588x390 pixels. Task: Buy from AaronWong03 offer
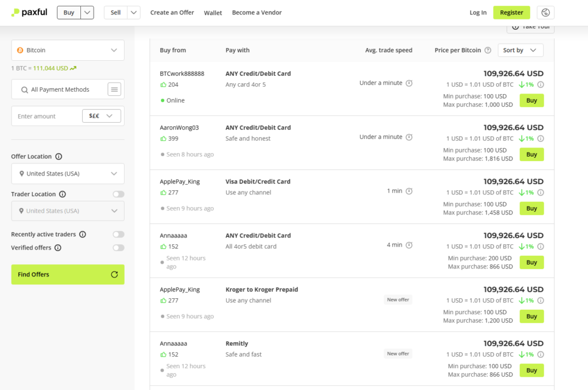531,154
